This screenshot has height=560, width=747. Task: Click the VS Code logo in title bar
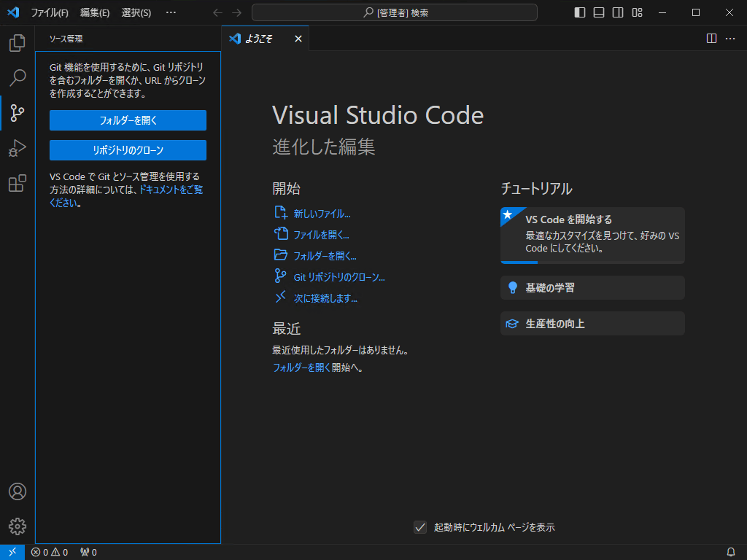13,12
